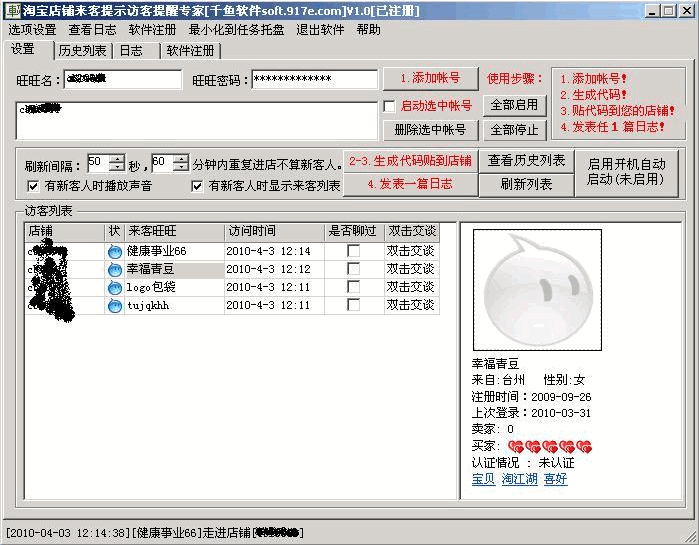Open the 淘江湖 link
The height and width of the screenshot is (545, 699).
point(519,479)
